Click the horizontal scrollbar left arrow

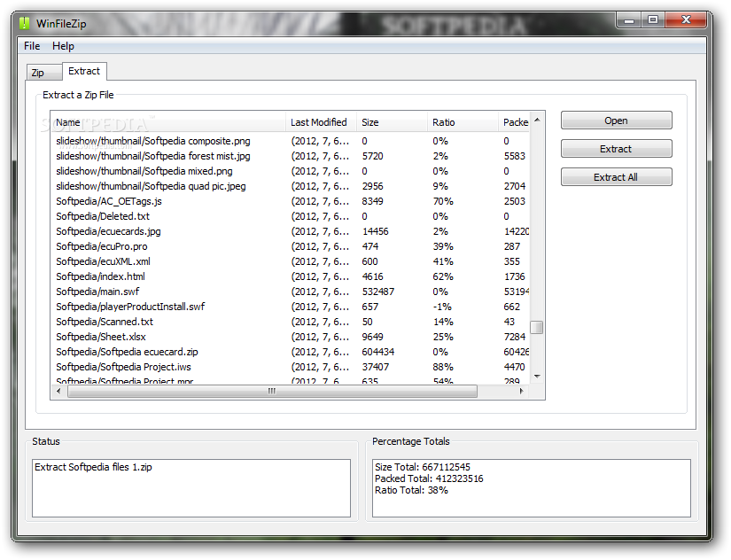pyautogui.click(x=58, y=392)
